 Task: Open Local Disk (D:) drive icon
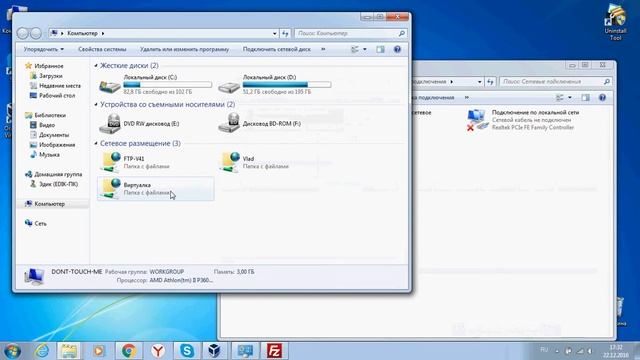point(229,86)
